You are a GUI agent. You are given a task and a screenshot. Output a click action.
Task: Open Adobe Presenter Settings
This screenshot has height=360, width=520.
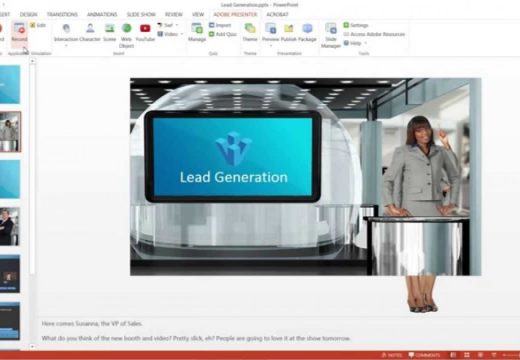[356, 25]
